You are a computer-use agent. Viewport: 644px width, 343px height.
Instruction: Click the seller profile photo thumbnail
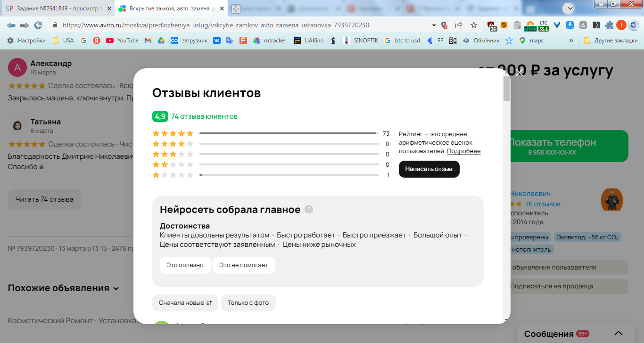point(612,200)
